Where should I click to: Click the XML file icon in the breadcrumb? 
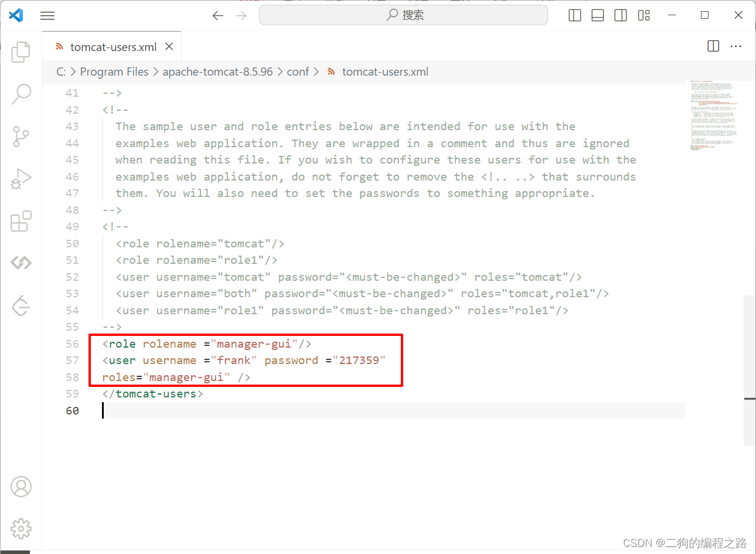(x=331, y=72)
